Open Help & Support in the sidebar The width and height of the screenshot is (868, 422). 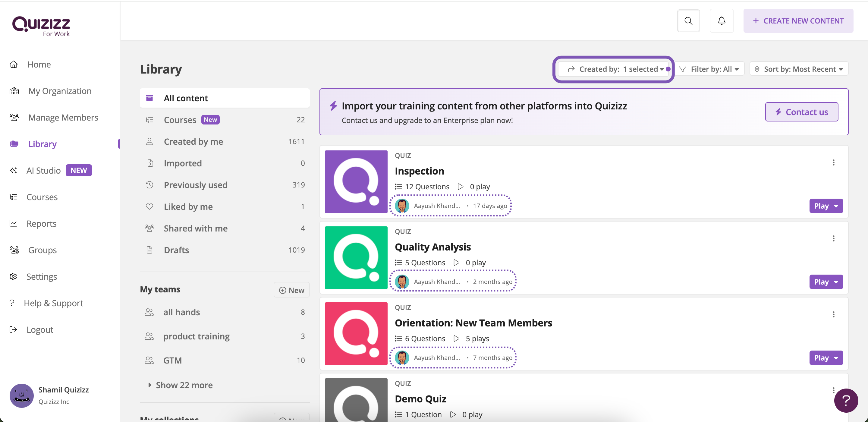click(46, 303)
